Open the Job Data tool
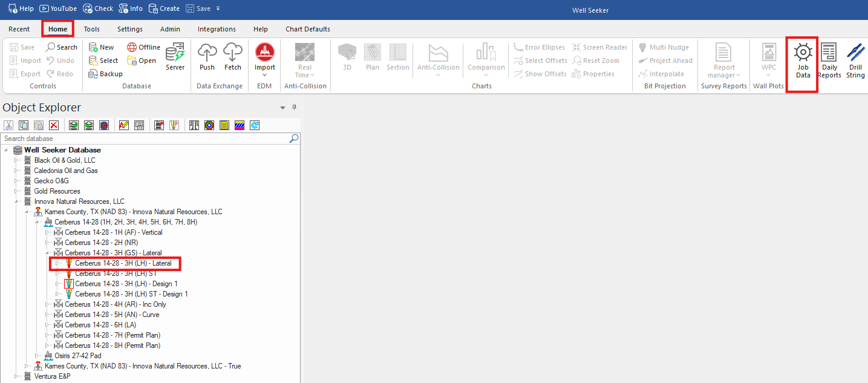Viewport: 868px width, 383px height. 802,62
